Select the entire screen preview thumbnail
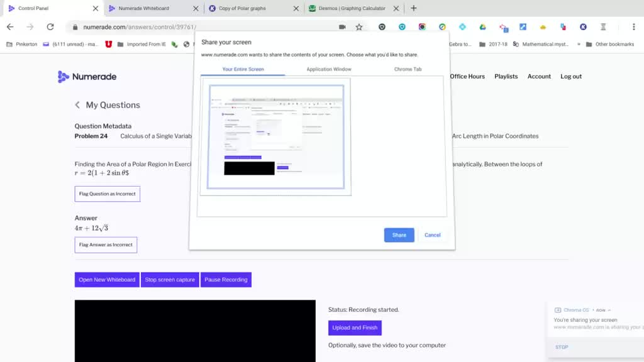644x362 pixels. pyautogui.click(x=276, y=136)
